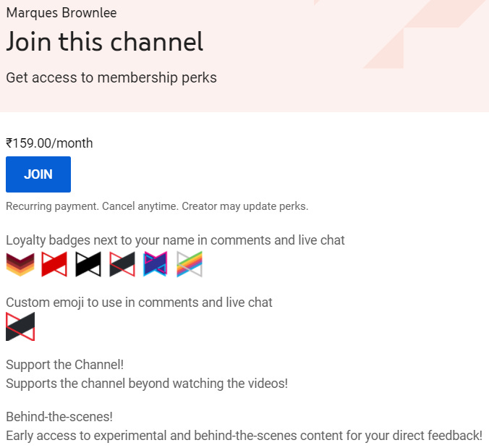Click the 'Behind-the-scenes!' perk title

tap(59, 417)
